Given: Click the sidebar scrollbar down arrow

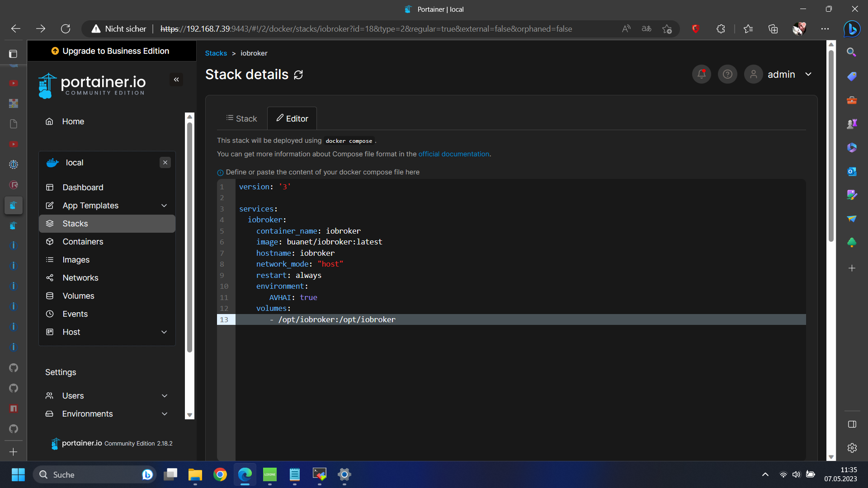Looking at the screenshot, I should [190, 415].
